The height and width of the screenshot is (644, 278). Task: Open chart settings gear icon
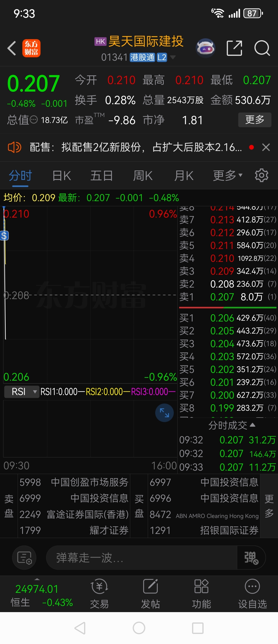pyautogui.click(x=262, y=175)
